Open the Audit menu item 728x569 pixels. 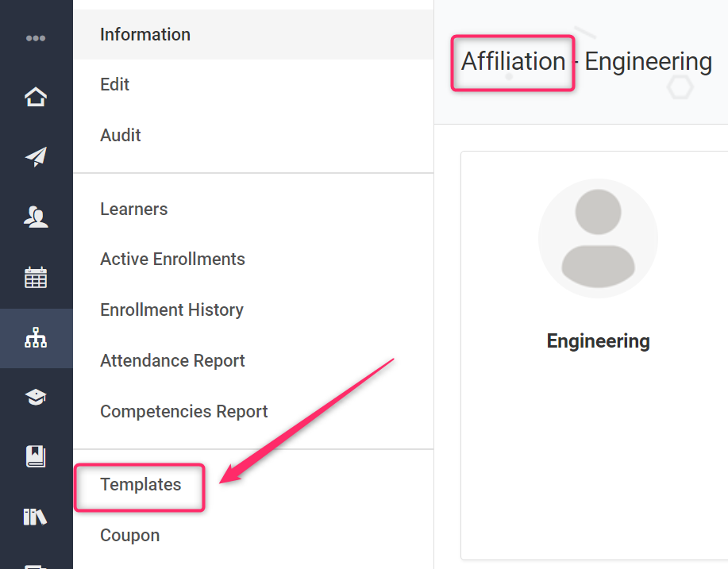pyautogui.click(x=121, y=136)
